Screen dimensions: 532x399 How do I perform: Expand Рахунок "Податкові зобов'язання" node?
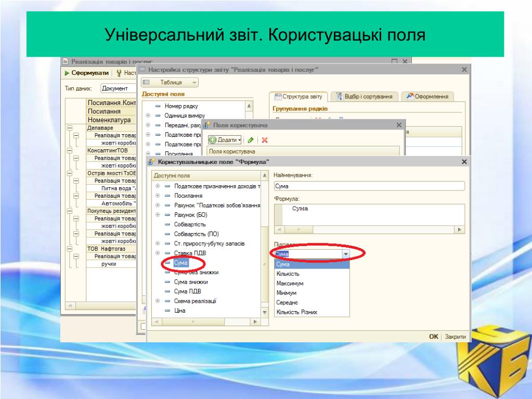click(x=158, y=205)
